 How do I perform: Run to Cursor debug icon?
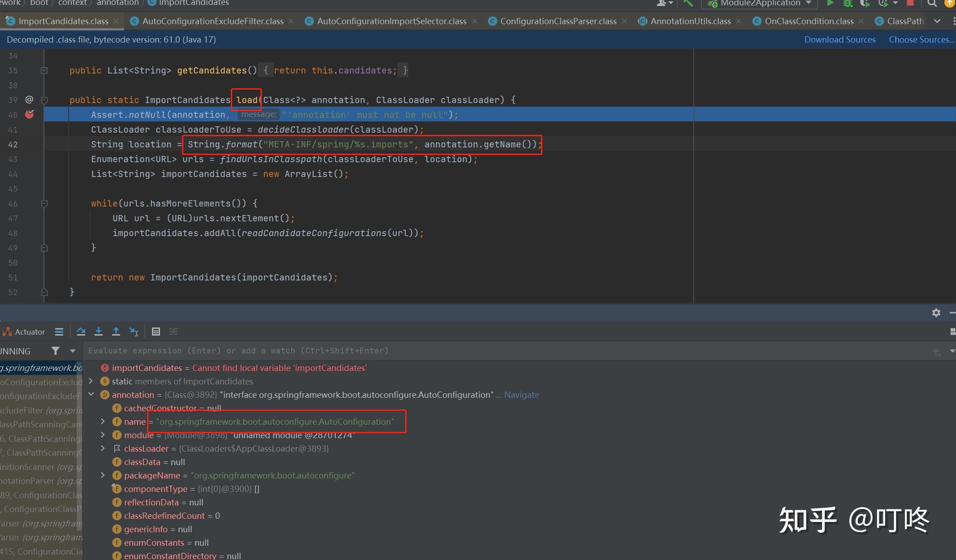click(x=134, y=332)
